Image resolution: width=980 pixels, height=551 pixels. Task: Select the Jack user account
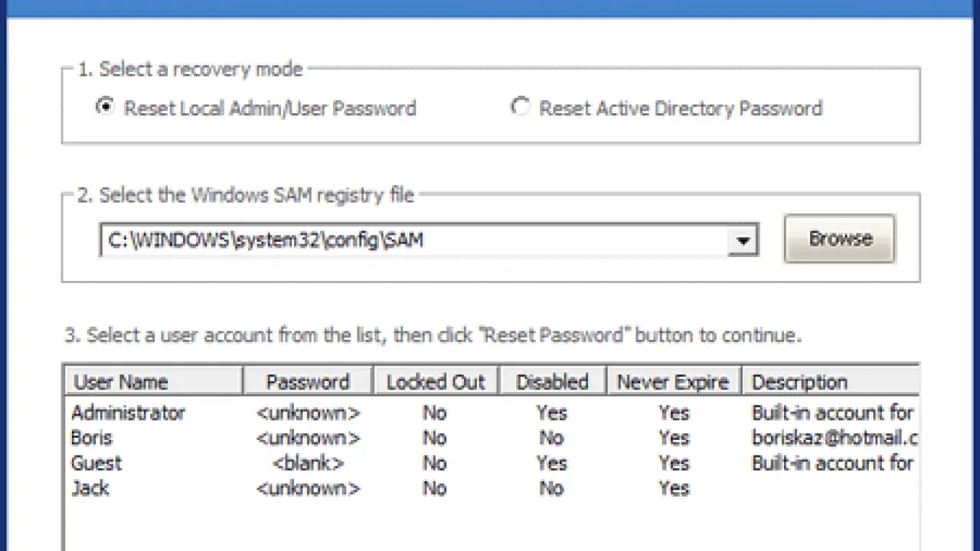pyautogui.click(x=492, y=489)
